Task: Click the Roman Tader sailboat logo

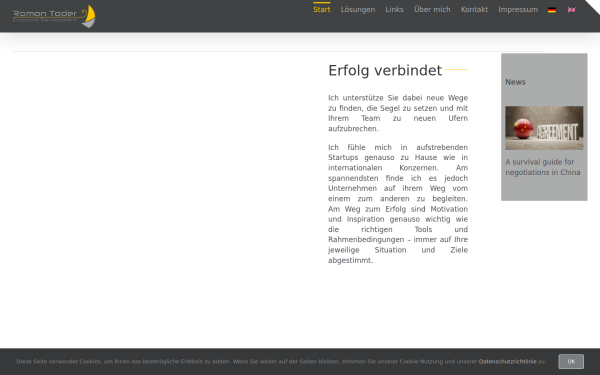Action: 54,16
